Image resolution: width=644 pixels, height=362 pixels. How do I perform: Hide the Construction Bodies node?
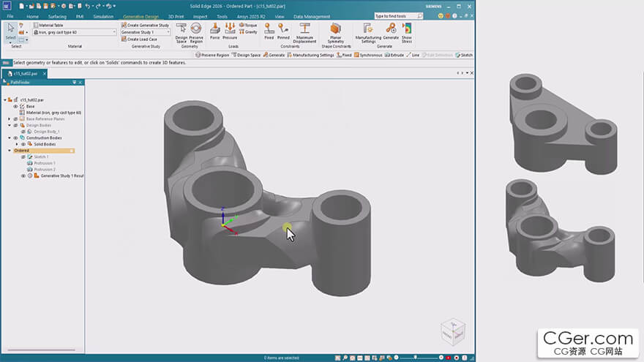point(15,137)
